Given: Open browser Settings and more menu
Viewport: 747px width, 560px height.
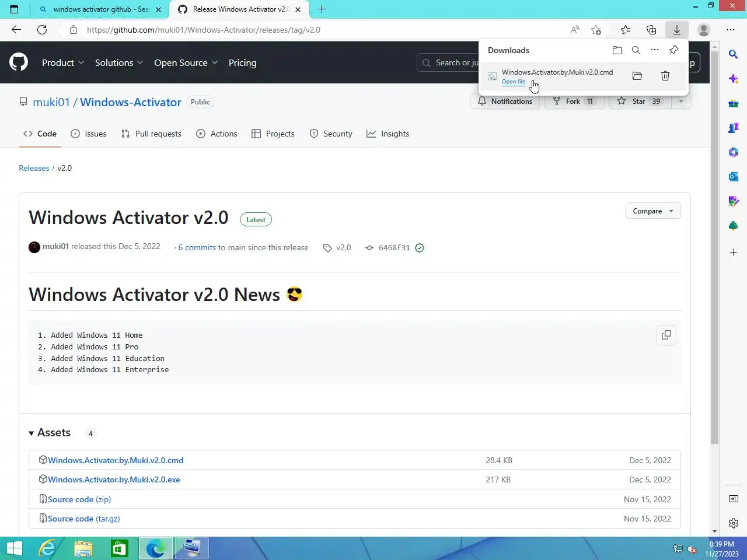Looking at the screenshot, I should 731,30.
